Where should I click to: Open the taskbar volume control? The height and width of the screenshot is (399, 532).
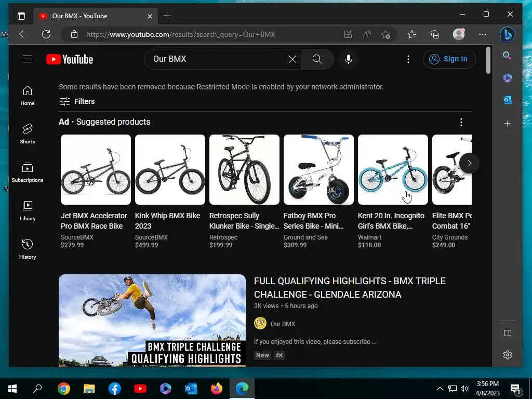[464, 389]
